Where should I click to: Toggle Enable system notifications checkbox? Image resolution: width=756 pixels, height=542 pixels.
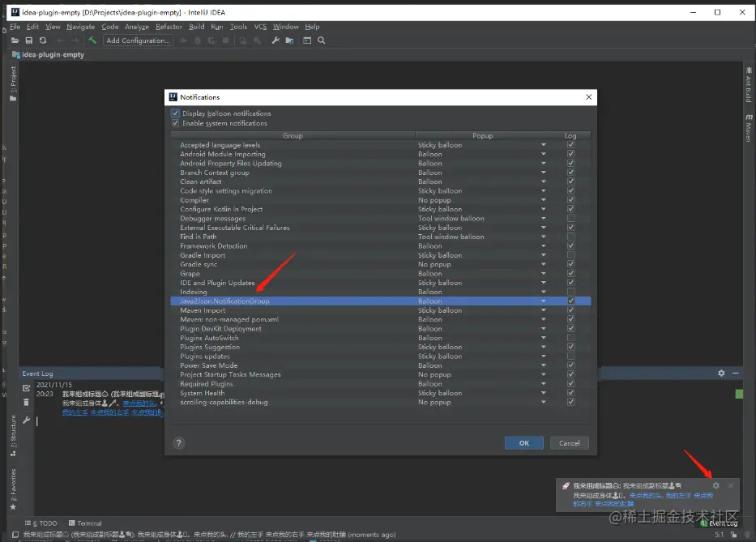(176, 123)
